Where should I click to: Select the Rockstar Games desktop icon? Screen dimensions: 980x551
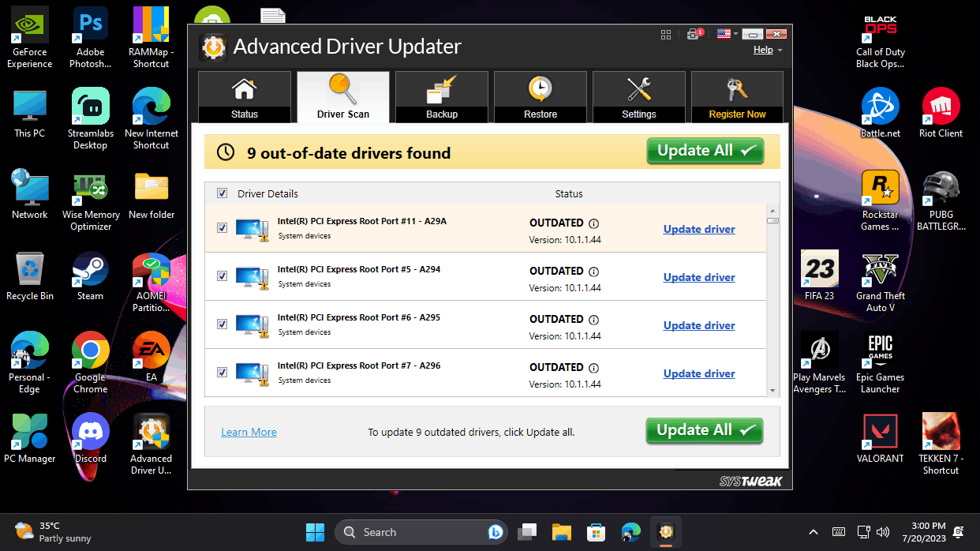coord(881,201)
